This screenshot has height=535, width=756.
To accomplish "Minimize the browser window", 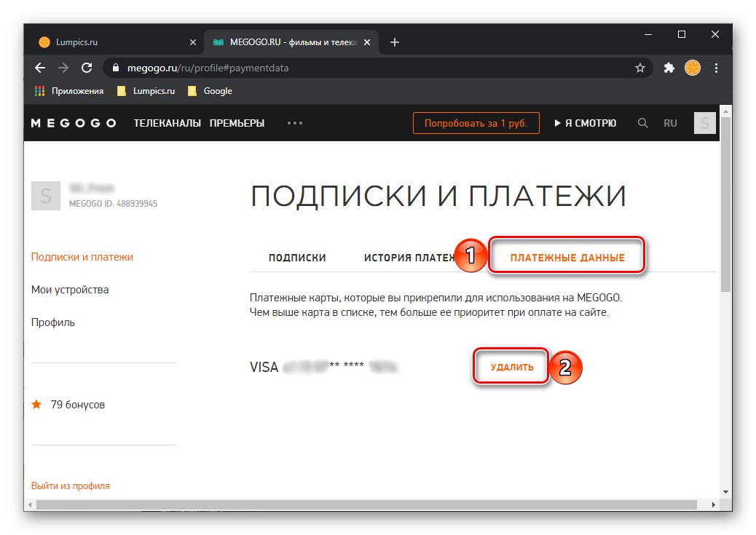I will tap(648, 35).
